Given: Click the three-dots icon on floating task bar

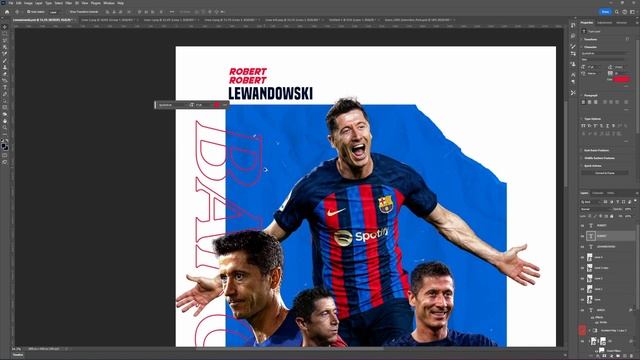Looking at the screenshot, I should pyautogui.click(x=224, y=105).
